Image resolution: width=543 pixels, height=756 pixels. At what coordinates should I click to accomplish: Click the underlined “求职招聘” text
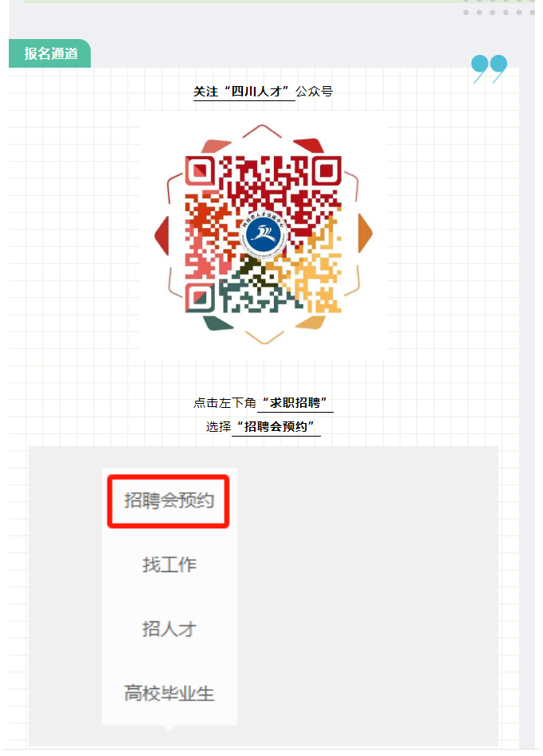[x=295, y=402]
